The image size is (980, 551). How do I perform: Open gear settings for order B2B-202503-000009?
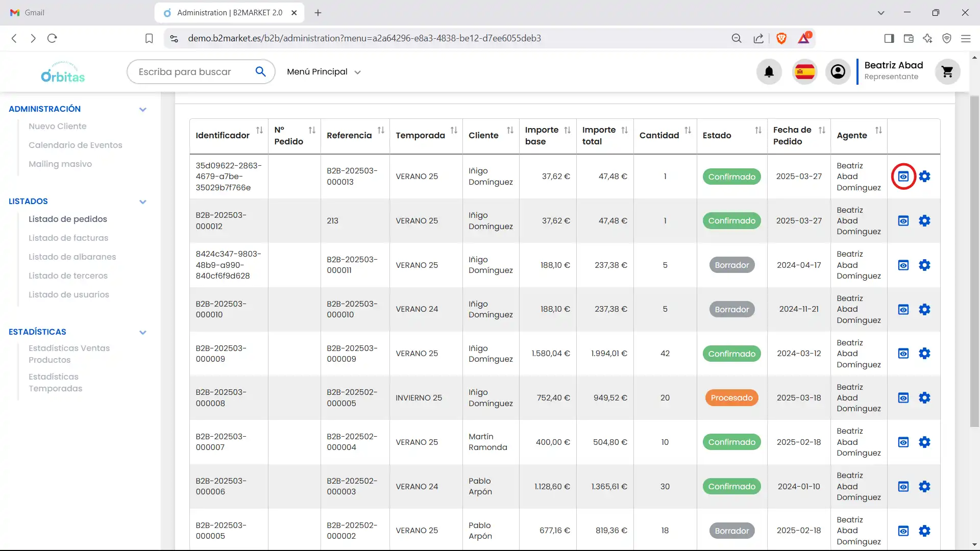[x=924, y=354]
